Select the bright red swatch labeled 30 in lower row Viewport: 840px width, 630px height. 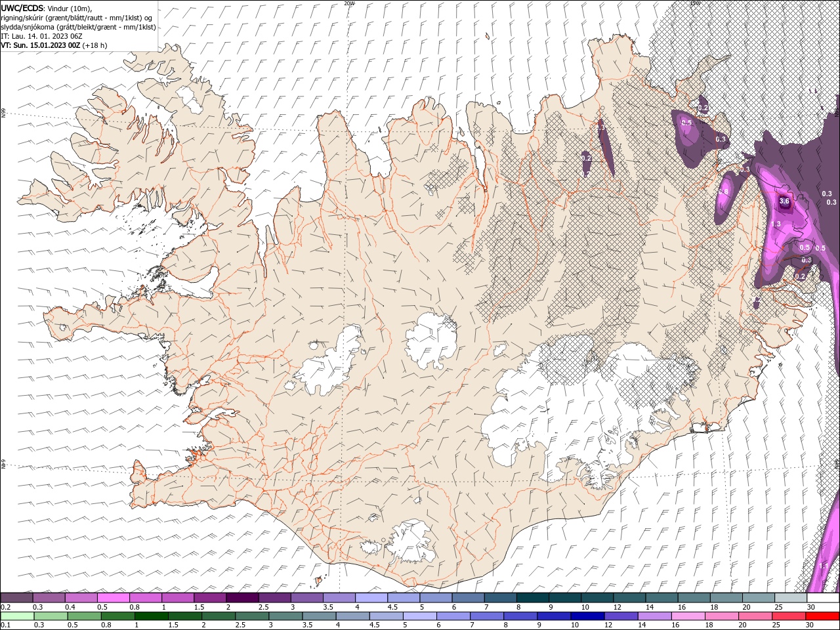[x=822, y=616]
